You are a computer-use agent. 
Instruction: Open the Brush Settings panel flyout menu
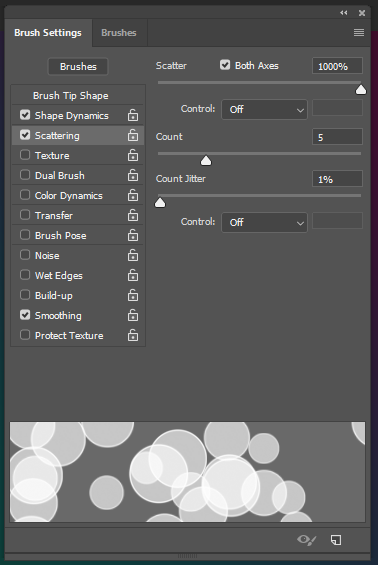click(359, 33)
